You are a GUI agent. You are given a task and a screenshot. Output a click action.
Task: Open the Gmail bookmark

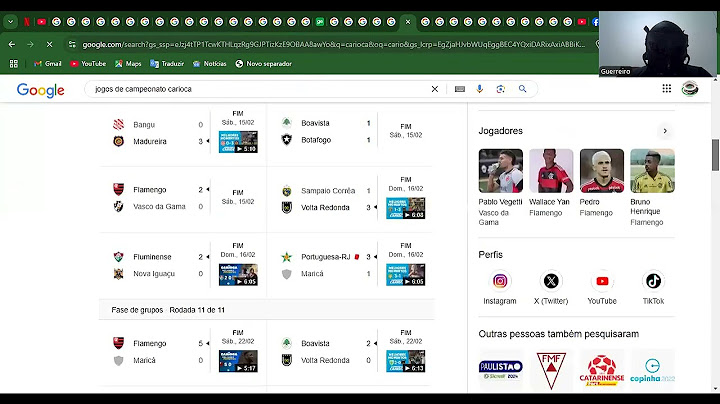pos(47,64)
